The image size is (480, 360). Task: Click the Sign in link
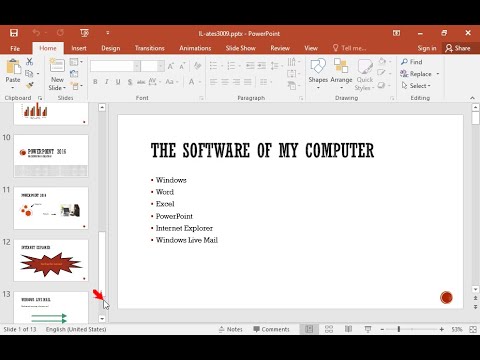pos(427,48)
